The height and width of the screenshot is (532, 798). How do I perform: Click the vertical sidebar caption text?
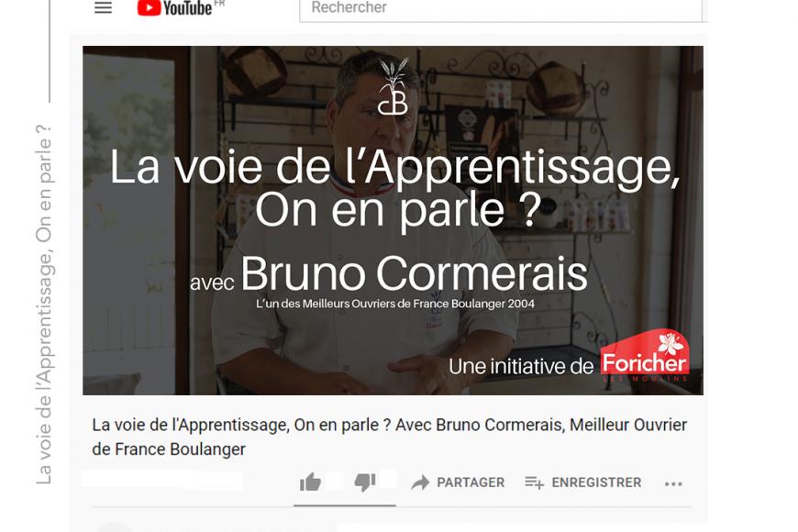[x=44, y=305]
